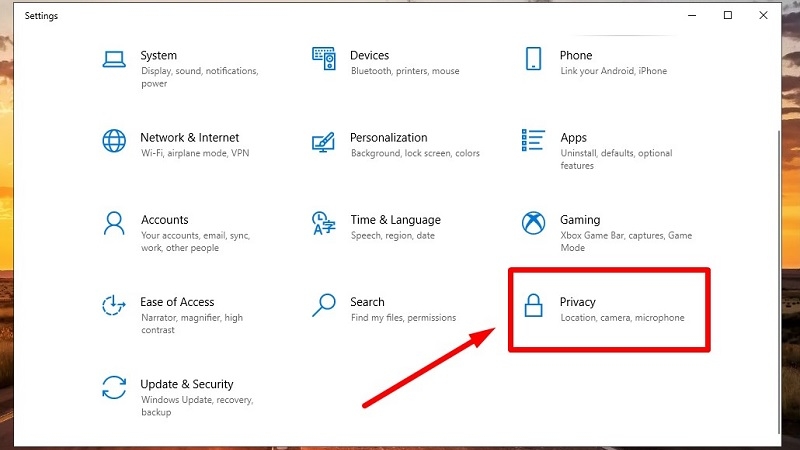Click 'Windows Update, recovery, backup' description
The image size is (800, 450).
(x=197, y=406)
